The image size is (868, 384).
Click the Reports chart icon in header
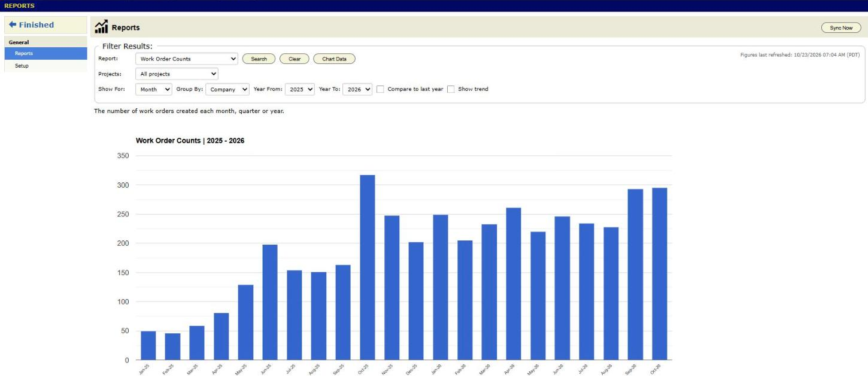(x=101, y=27)
